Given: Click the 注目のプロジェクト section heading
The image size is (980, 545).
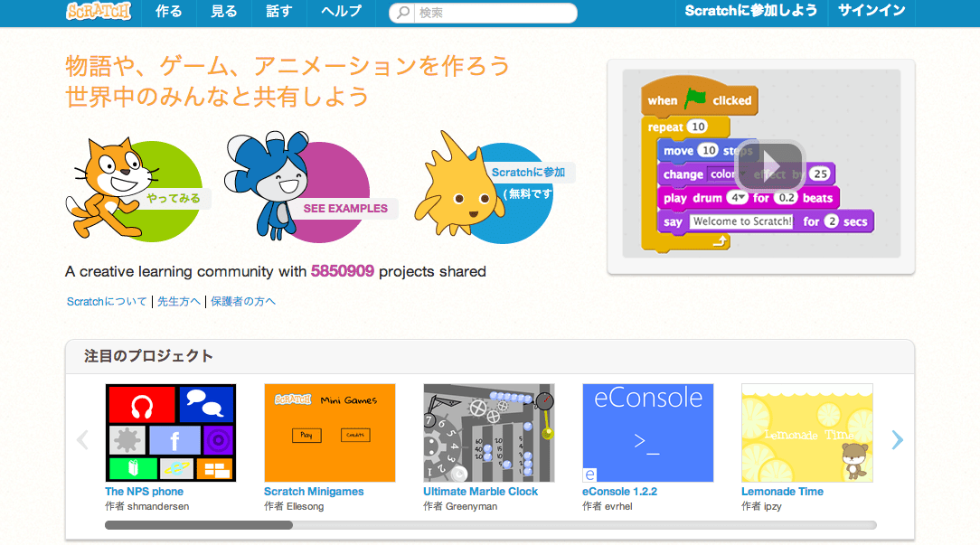Looking at the screenshot, I should click(x=149, y=356).
